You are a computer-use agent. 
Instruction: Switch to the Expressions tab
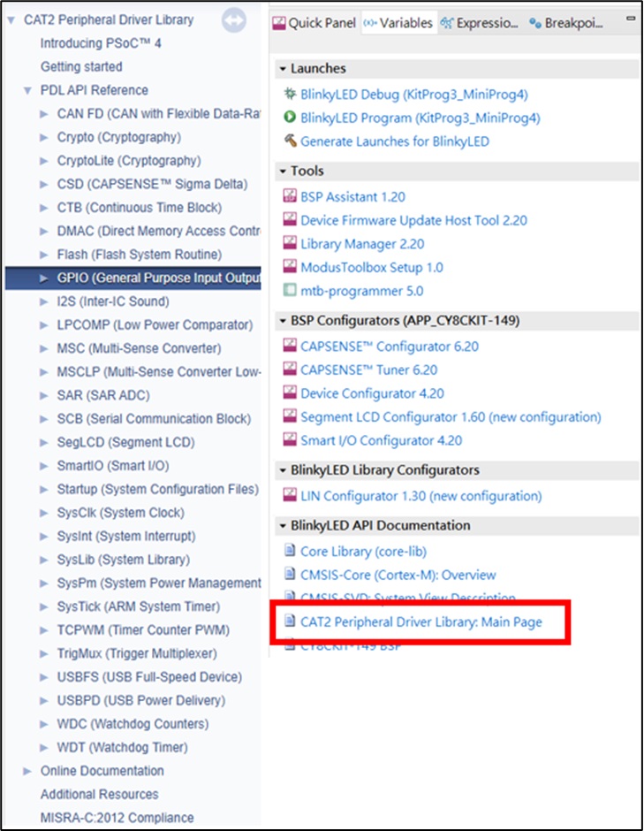tap(480, 23)
